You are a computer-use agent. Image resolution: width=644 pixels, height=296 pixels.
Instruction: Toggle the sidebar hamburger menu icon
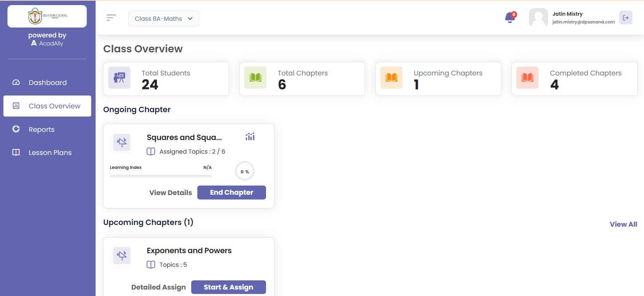click(x=111, y=18)
